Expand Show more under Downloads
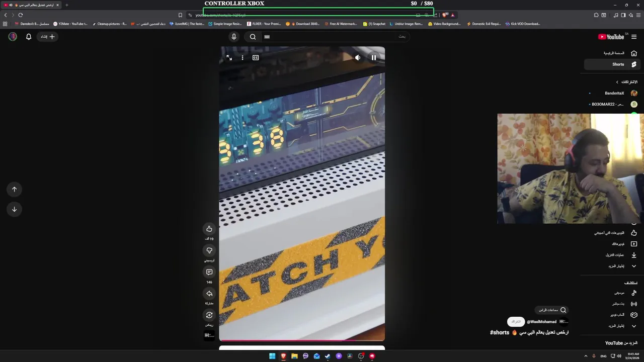 612,266
